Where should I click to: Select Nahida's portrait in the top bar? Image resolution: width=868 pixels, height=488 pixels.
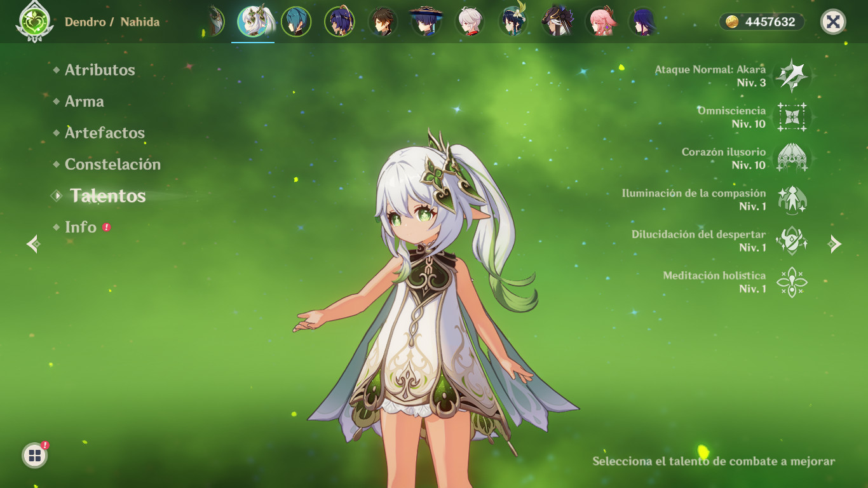[254, 20]
